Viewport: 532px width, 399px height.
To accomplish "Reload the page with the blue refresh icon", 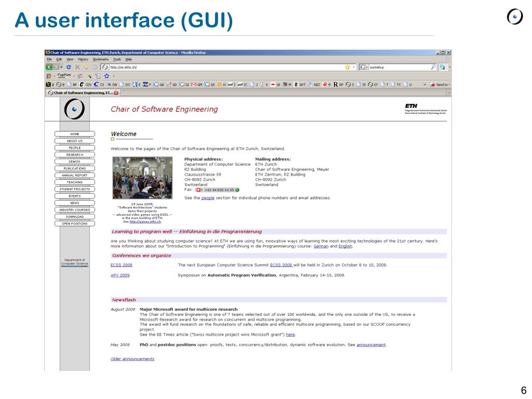I will pyautogui.click(x=69, y=67).
